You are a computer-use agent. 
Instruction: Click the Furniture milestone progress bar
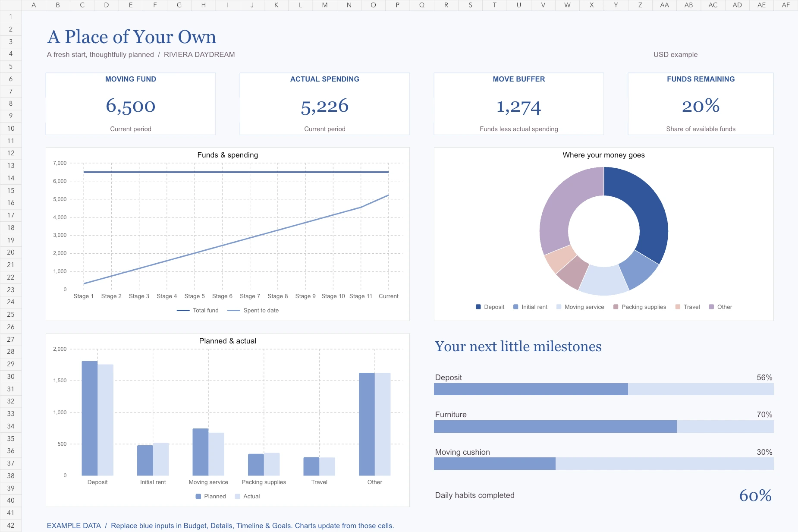tap(604, 427)
